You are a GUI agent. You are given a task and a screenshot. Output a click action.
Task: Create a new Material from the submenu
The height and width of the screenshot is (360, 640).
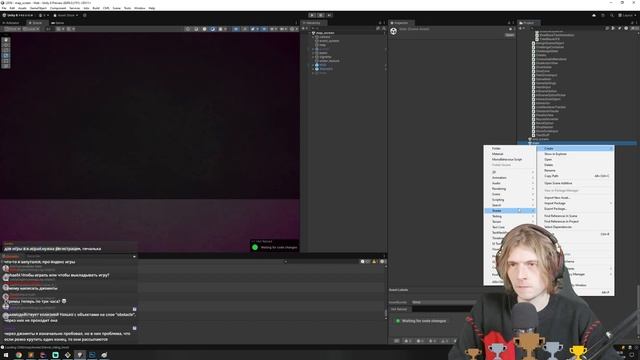pyautogui.click(x=509, y=154)
